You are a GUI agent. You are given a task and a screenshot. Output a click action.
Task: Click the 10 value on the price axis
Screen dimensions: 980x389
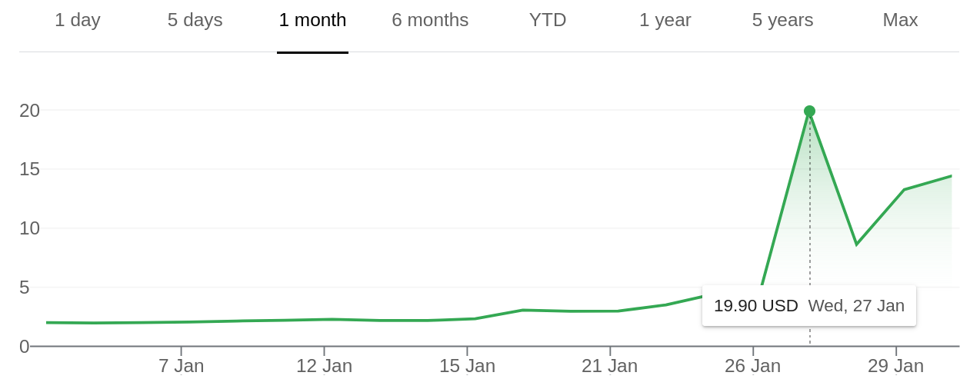pos(29,228)
